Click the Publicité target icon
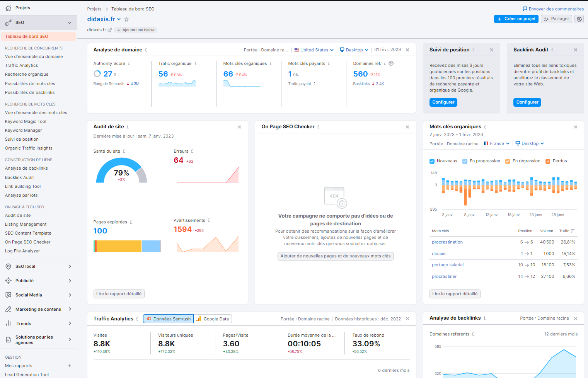The width and height of the screenshot is (588, 378). coord(8,281)
